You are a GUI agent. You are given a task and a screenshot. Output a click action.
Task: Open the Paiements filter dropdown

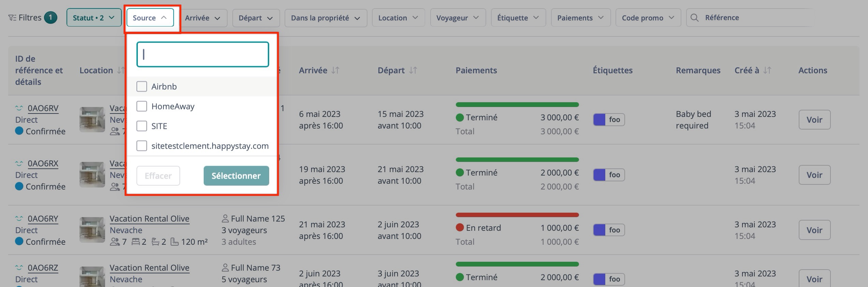(x=580, y=17)
